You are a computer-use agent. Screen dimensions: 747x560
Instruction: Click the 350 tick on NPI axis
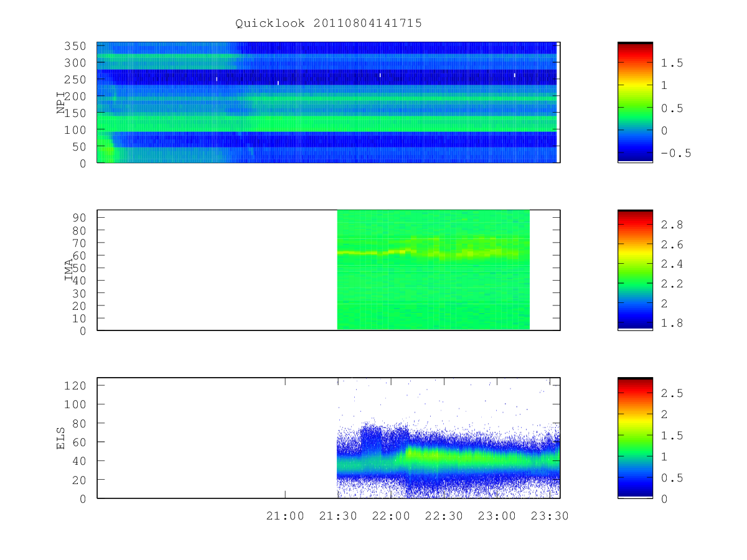pos(75,46)
